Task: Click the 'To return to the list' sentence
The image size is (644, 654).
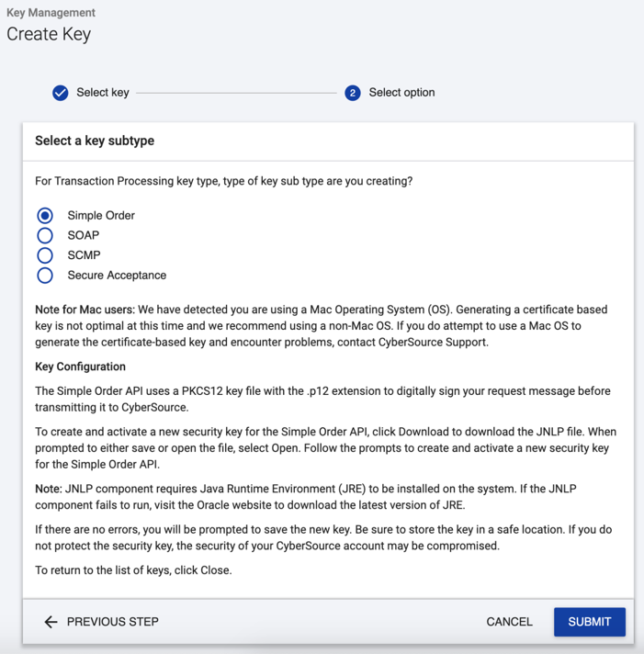Action: tap(133, 570)
